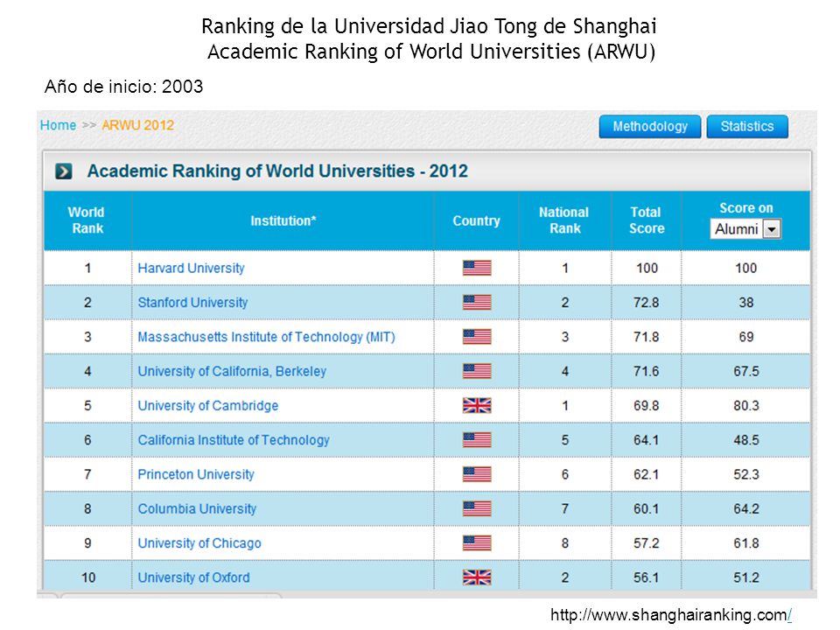Click the UK flag in Cambridge's row

(x=477, y=405)
